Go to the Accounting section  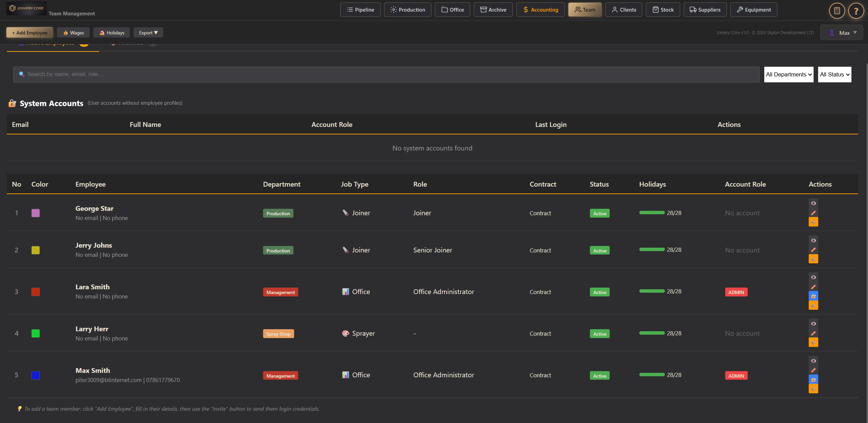[540, 10]
